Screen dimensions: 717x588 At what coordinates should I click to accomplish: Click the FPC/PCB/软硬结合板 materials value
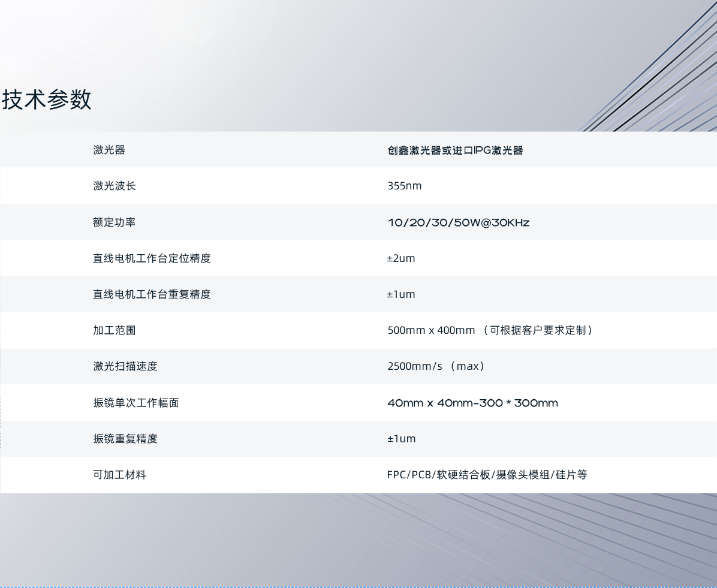pyautogui.click(x=487, y=475)
